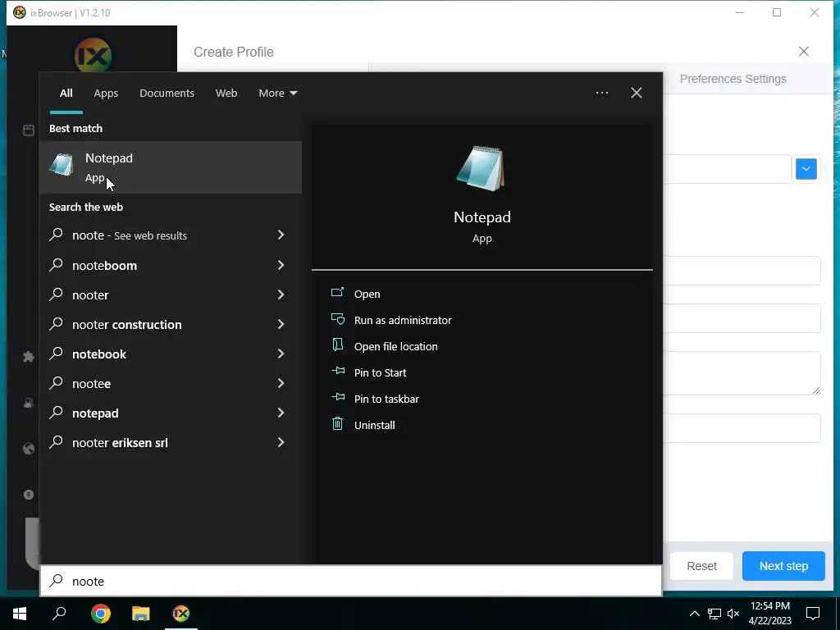Image resolution: width=840 pixels, height=630 pixels.
Task: Click the ixBrowser logo in the sidebar
Action: 94,55
